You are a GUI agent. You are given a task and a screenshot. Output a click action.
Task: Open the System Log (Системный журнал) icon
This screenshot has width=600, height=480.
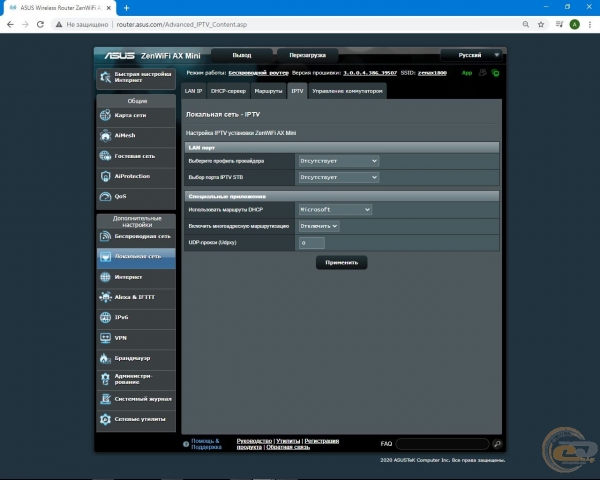[105, 399]
